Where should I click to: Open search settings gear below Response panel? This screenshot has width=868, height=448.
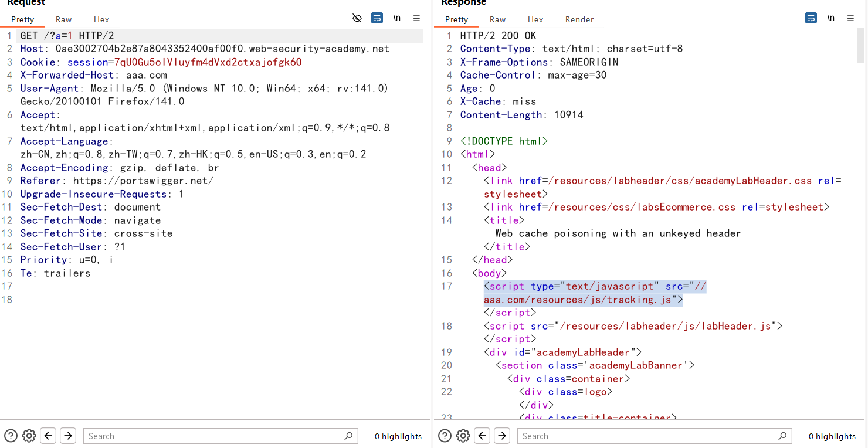coord(463,436)
